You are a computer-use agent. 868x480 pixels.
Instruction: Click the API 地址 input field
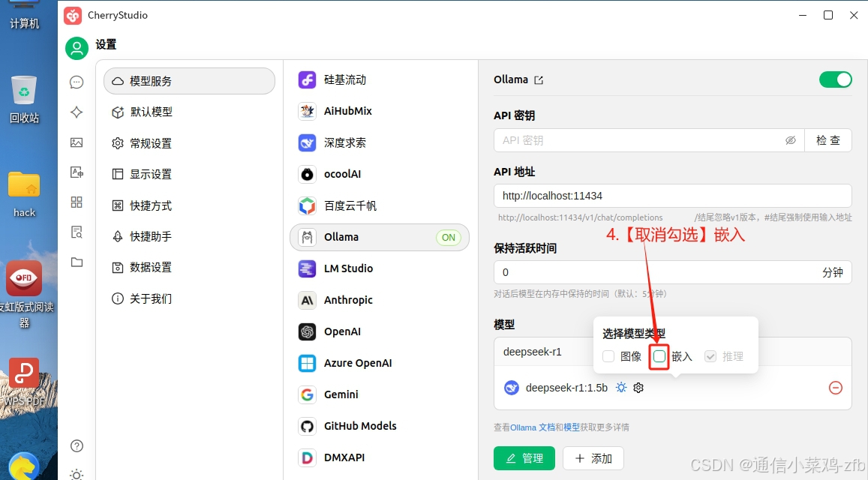(673, 196)
